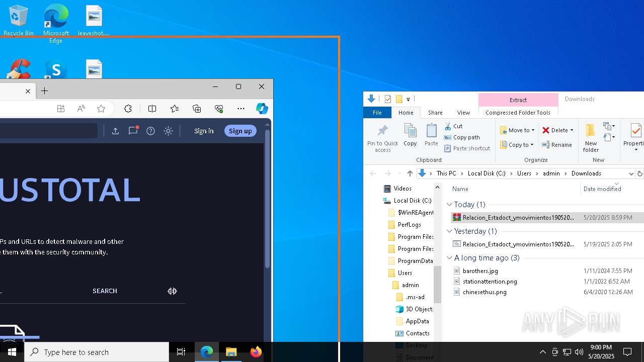
Task: Select AppData folder in tree
Action: click(413, 321)
